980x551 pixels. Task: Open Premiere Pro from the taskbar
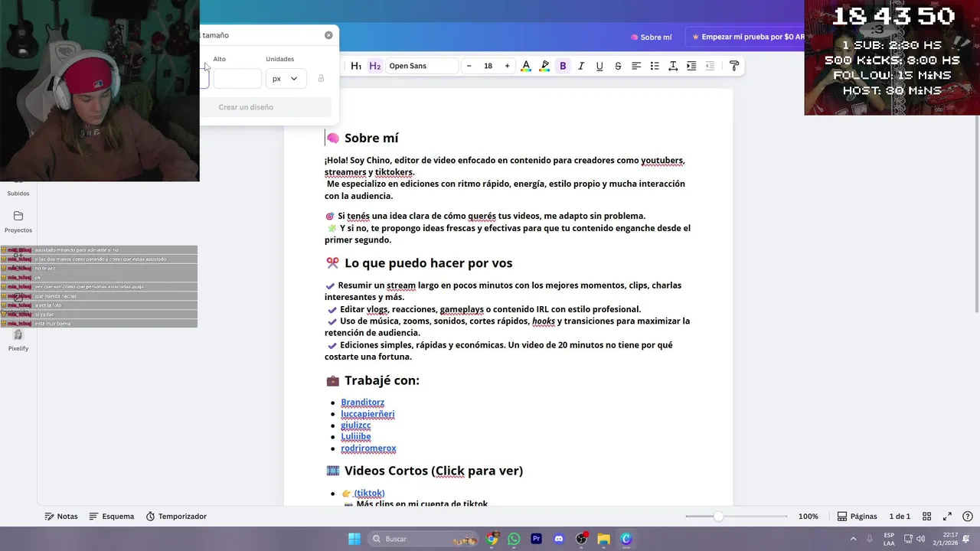(536, 539)
